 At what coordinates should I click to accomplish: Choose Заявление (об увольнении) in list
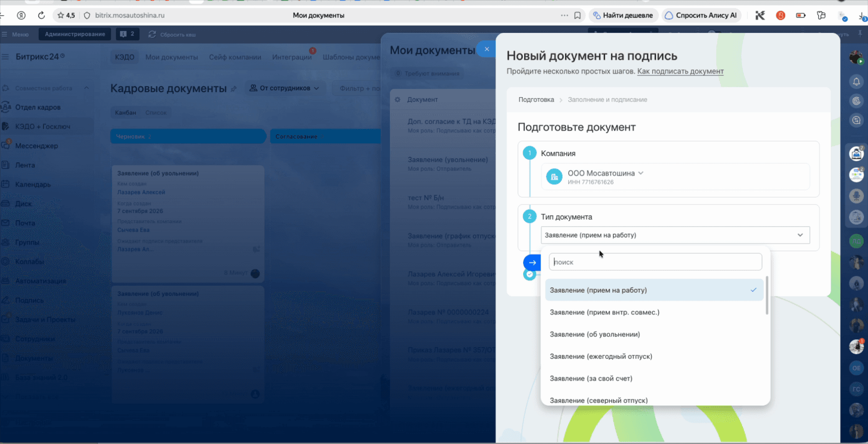pyautogui.click(x=654, y=334)
